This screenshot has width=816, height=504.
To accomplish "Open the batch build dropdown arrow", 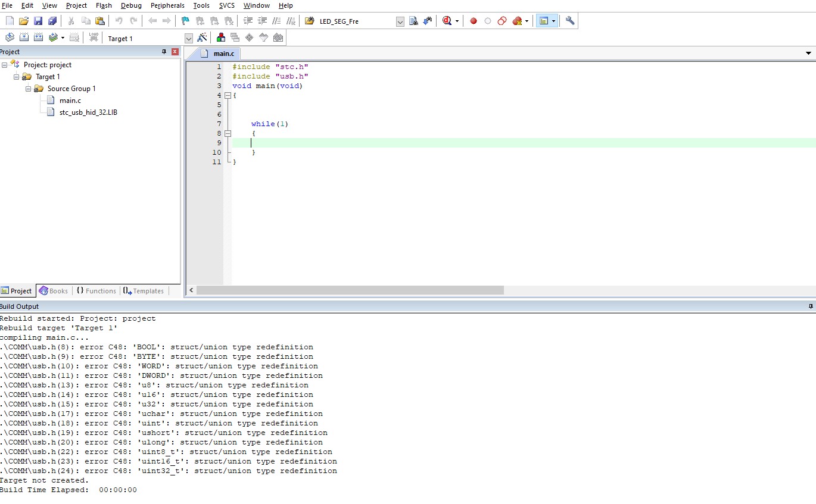I will (63, 38).
